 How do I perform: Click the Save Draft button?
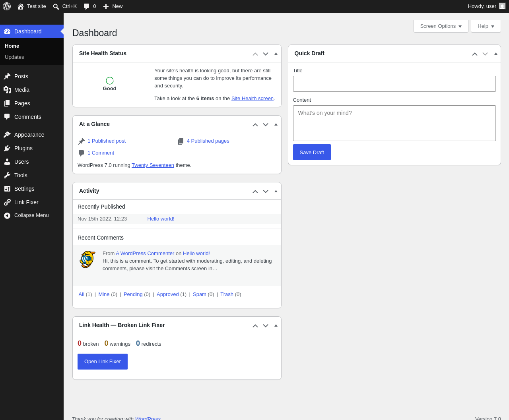312,152
